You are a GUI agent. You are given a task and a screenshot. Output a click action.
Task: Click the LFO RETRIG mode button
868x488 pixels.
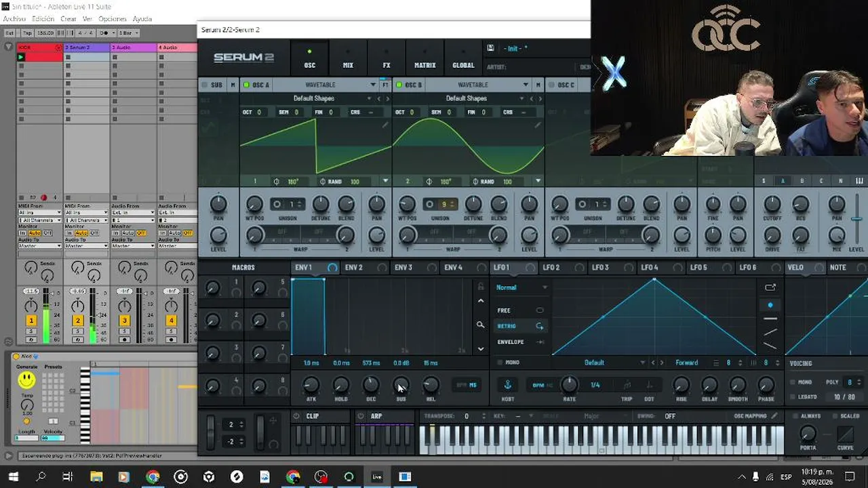click(x=520, y=326)
